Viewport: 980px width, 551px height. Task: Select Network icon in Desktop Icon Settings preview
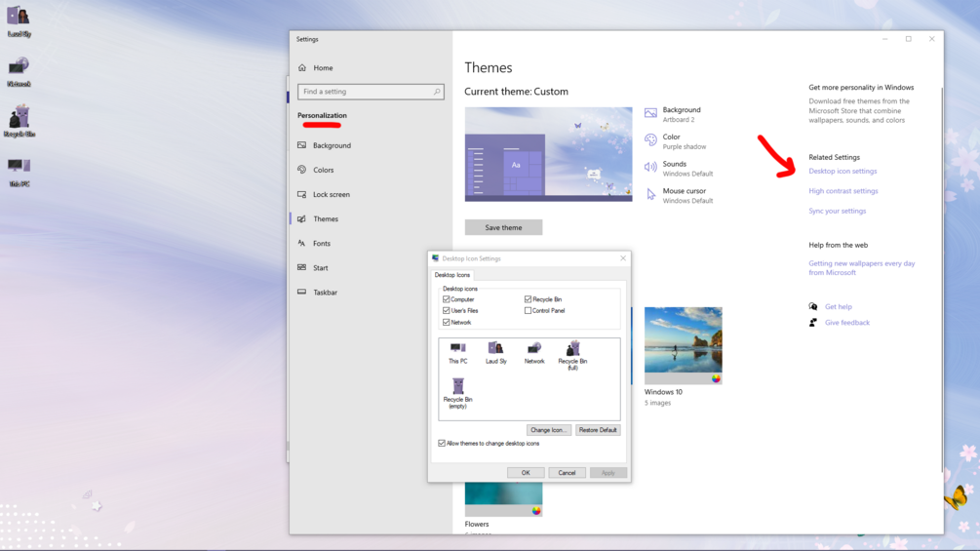pos(534,353)
